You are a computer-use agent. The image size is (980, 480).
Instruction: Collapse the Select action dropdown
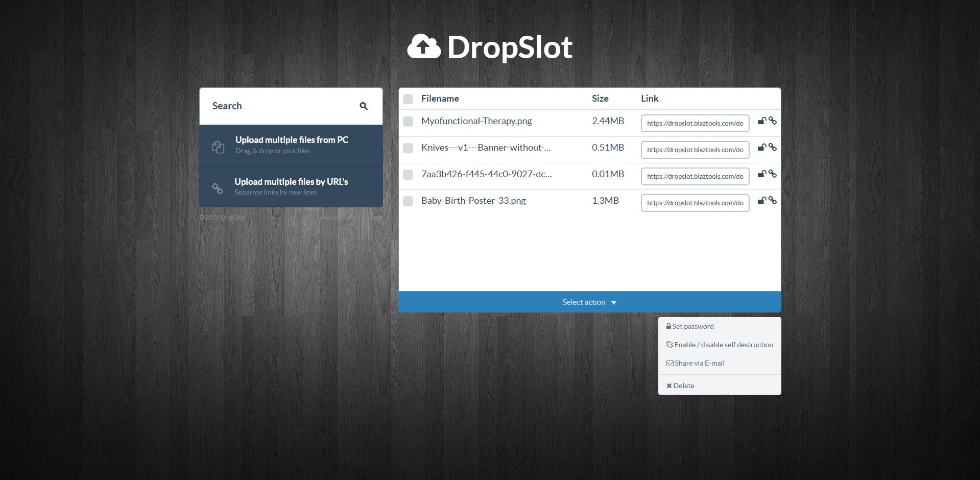[590, 302]
